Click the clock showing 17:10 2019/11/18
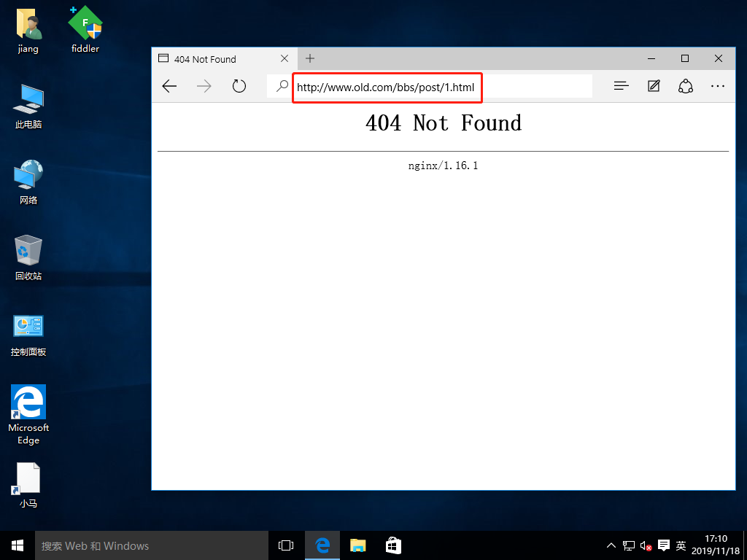The image size is (747, 560). click(716, 545)
